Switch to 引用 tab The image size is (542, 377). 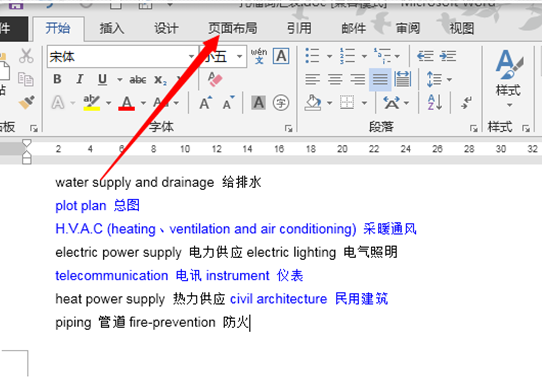point(299,28)
